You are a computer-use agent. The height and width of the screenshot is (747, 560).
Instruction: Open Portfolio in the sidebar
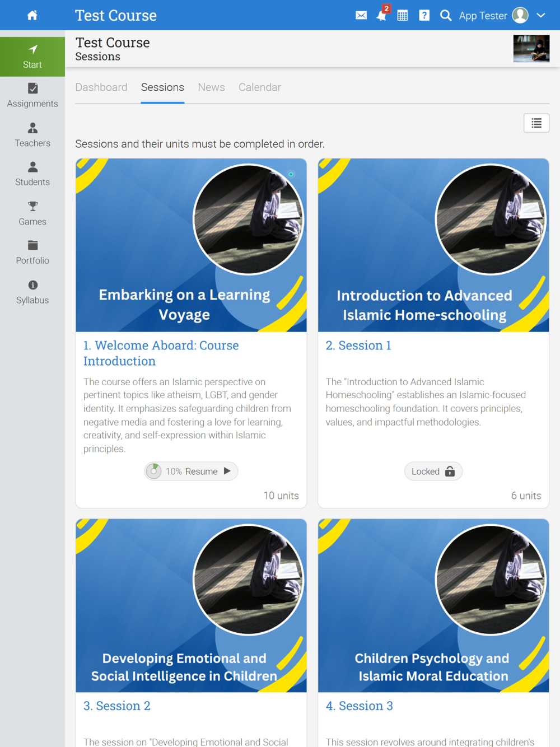tap(32, 253)
